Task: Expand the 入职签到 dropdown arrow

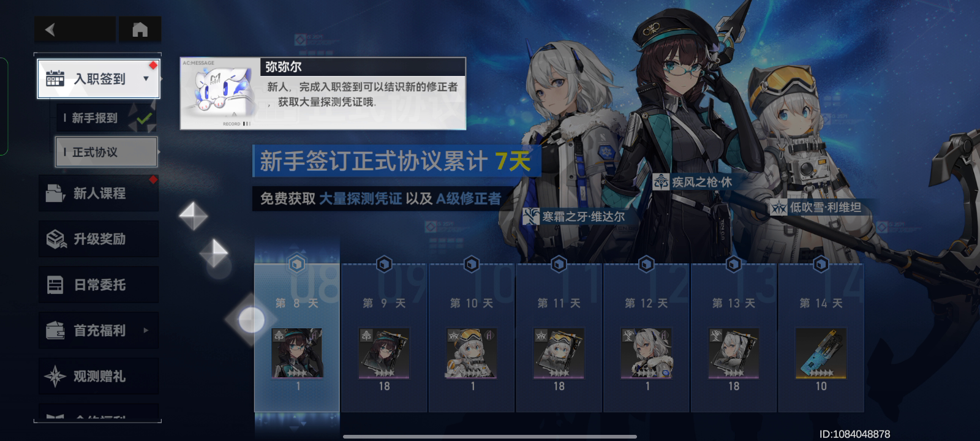Action: [x=146, y=78]
